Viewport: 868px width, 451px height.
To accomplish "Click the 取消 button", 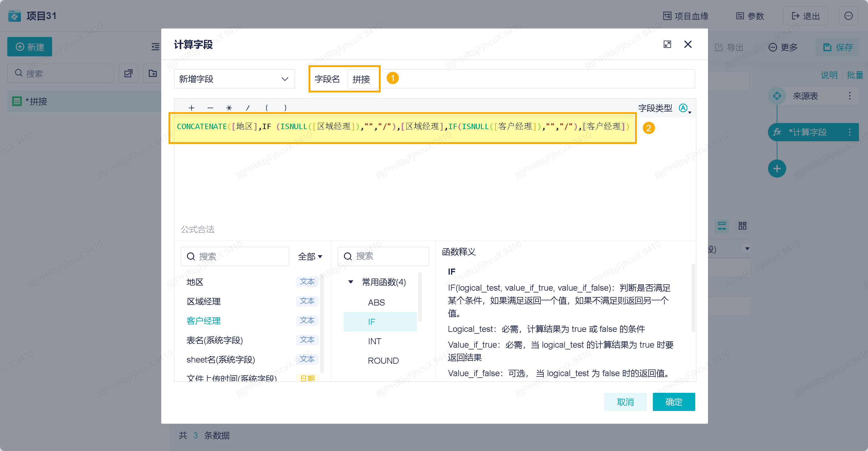I will pos(625,402).
